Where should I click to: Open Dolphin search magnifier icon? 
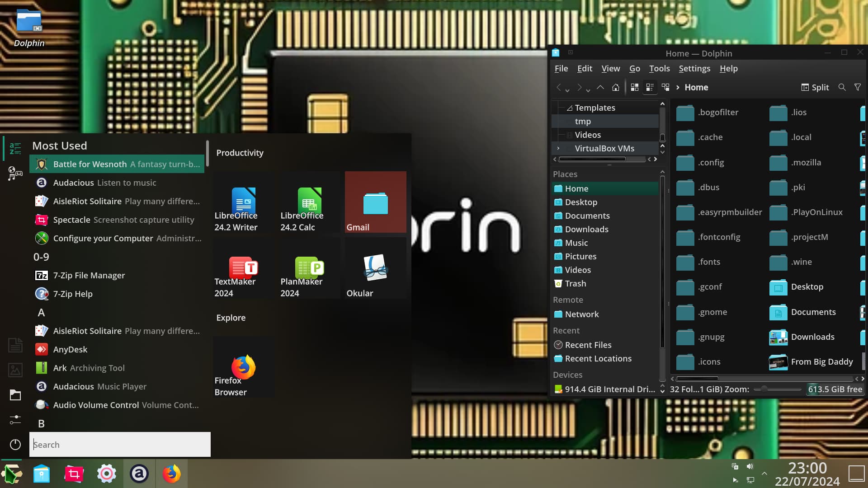tap(842, 87)
